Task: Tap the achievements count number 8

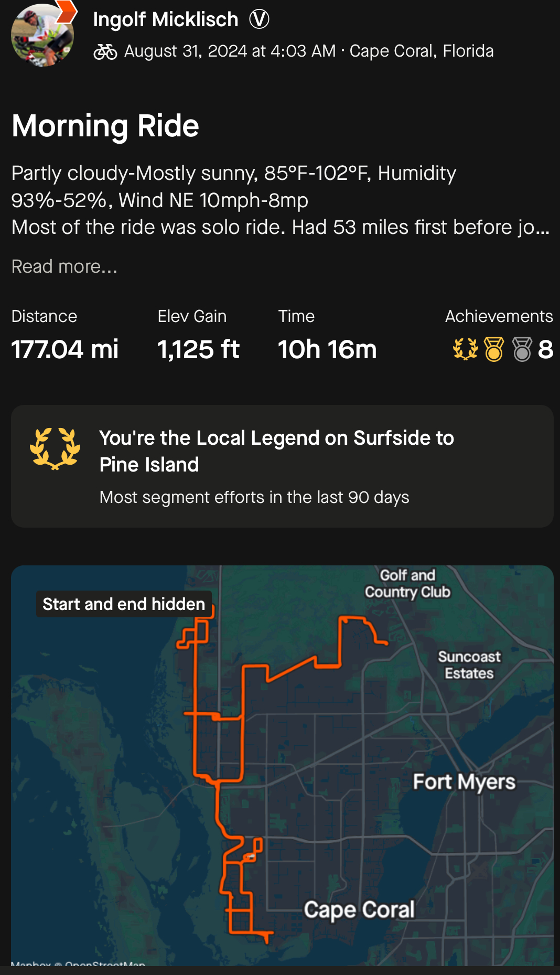Action: [545, 349]
